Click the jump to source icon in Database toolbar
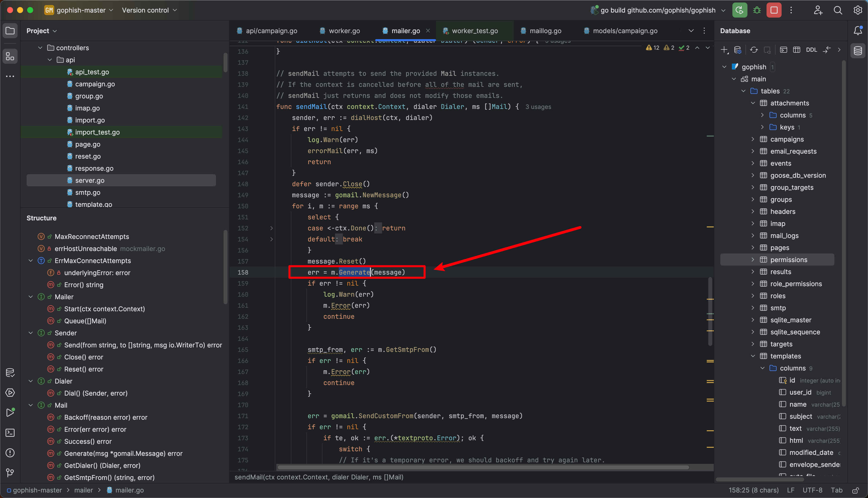Viewport: 868px width, 498px height. click(x=827, y=50)
